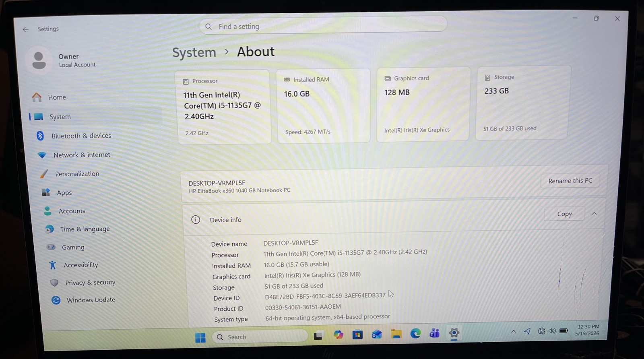Click the battery tray icon
The image size is (644, 359).
click(x=563, y=331)
